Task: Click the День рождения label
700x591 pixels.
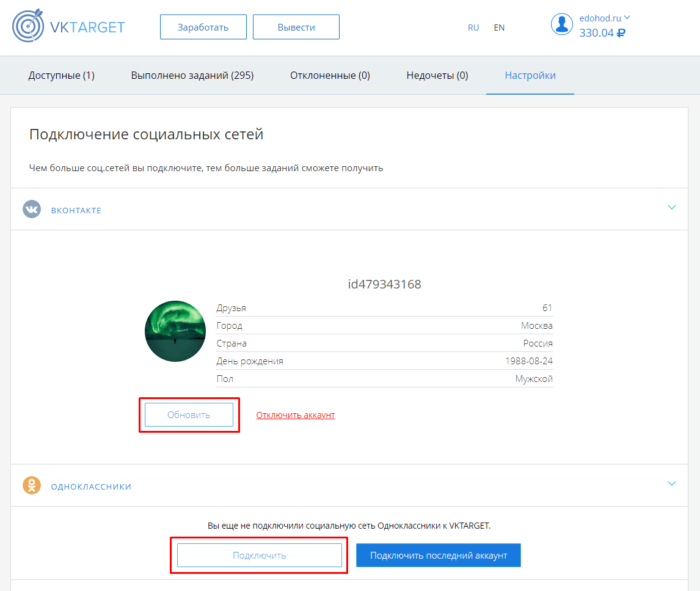Action: point(250,361)
